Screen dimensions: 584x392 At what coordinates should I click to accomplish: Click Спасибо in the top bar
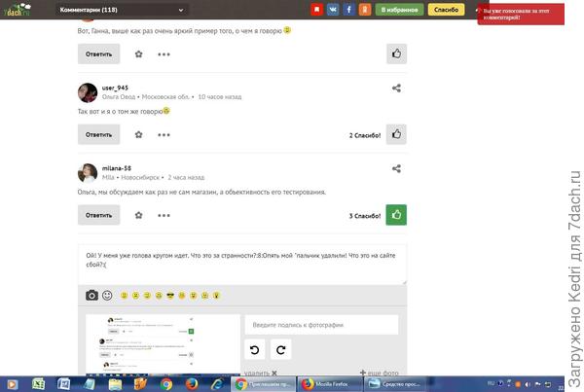[446, 10]
